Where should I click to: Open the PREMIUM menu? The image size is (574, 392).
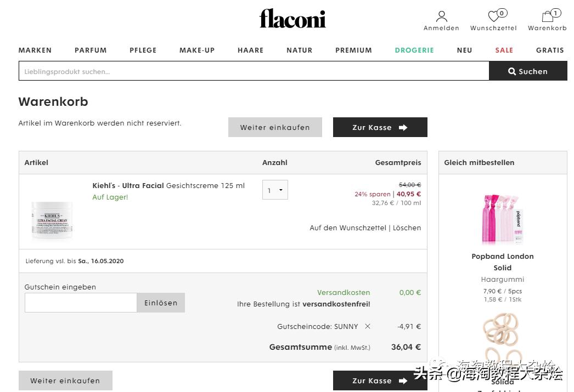tap(353, 50)
